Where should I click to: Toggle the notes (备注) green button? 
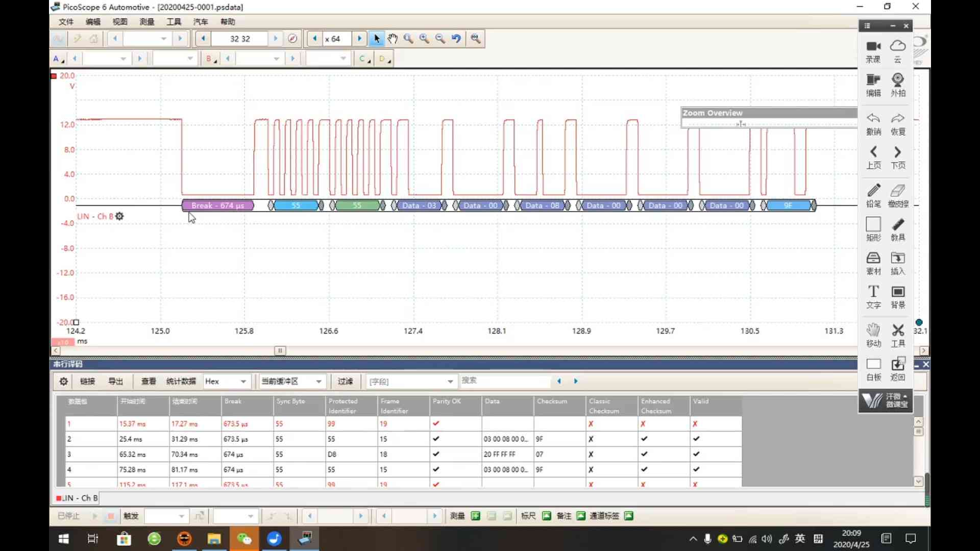(581, 516)
